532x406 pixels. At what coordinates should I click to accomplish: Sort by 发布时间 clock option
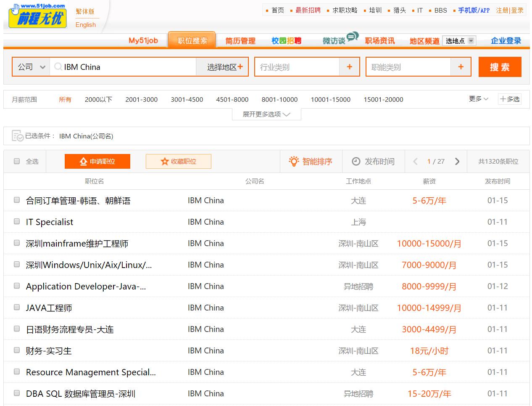point(373,162)
